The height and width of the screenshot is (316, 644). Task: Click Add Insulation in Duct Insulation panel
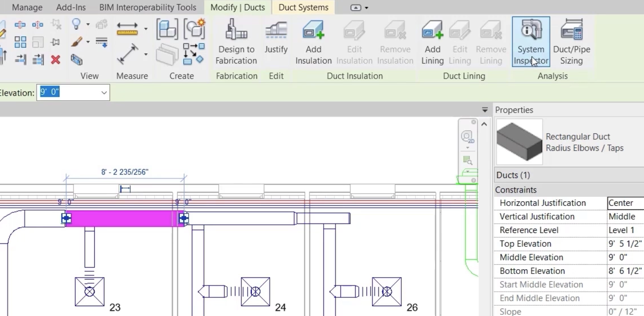pyautogui.click(x=313, y=42)
